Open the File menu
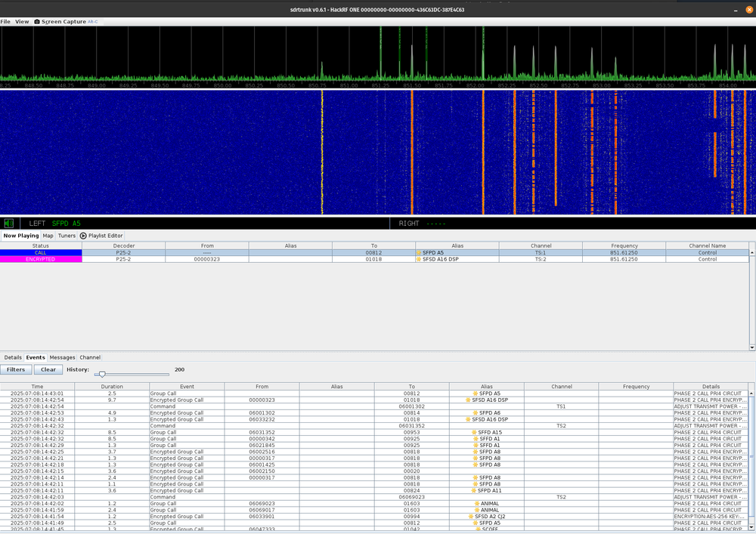The height and width of the screenshot is (534, 756). pos(6,21)
